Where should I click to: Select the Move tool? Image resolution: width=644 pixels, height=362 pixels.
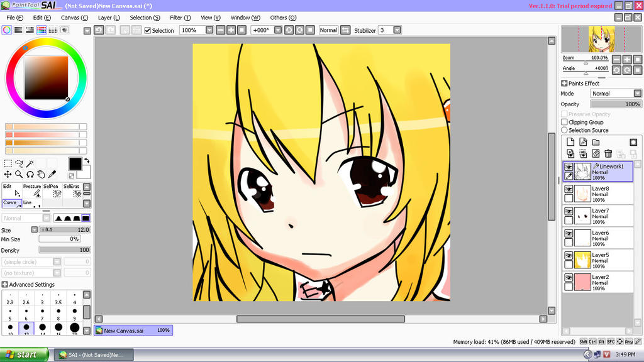tap(8, 175)
